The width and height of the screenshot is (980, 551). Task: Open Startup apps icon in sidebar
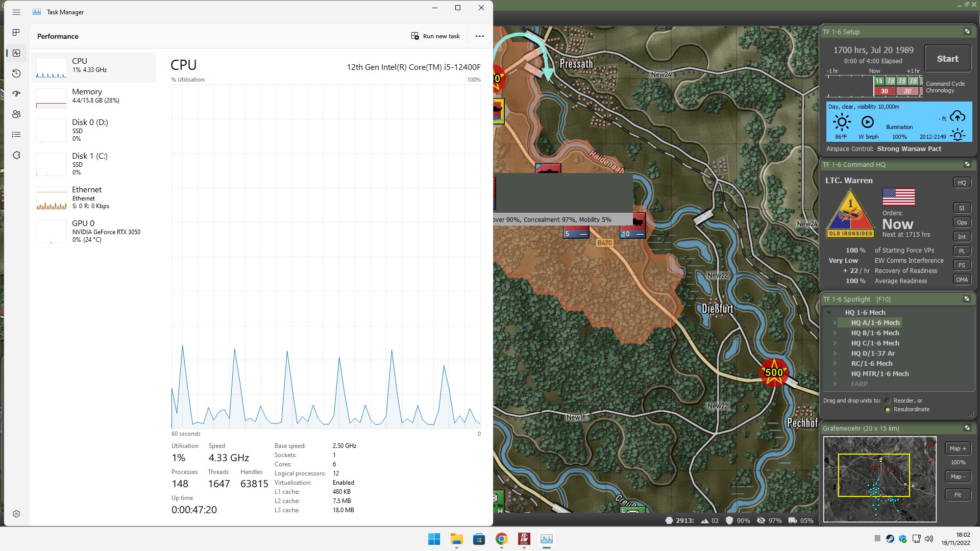tap(16, 94)
